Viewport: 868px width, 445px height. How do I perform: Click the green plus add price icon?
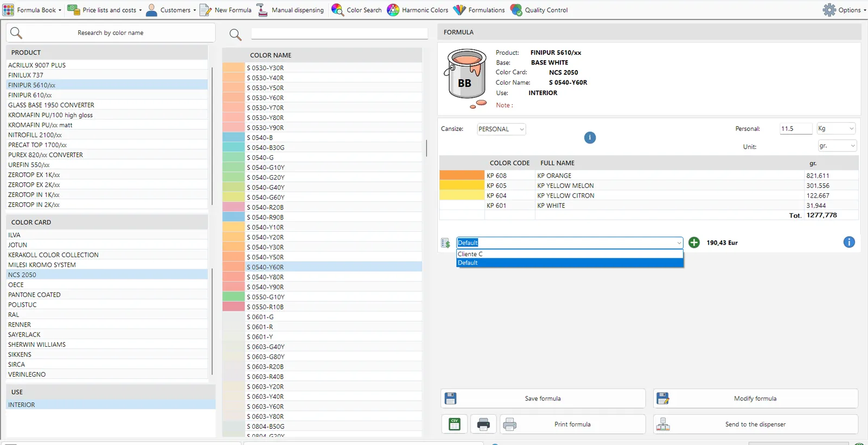pyautogui.click(x=694, y=243)
